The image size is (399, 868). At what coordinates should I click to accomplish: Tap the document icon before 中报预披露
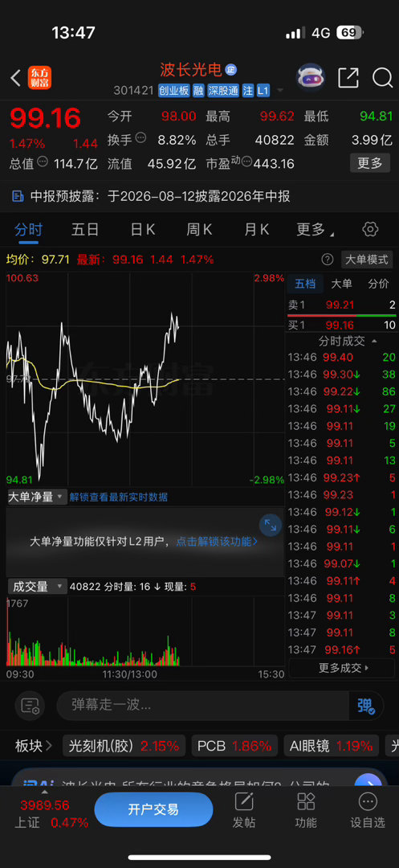[18, 196]
